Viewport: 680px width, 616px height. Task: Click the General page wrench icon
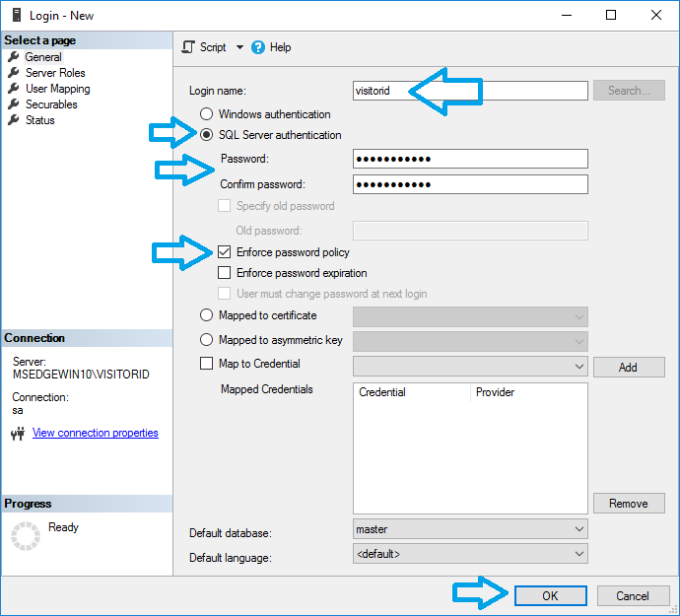[x=14, y=57]
